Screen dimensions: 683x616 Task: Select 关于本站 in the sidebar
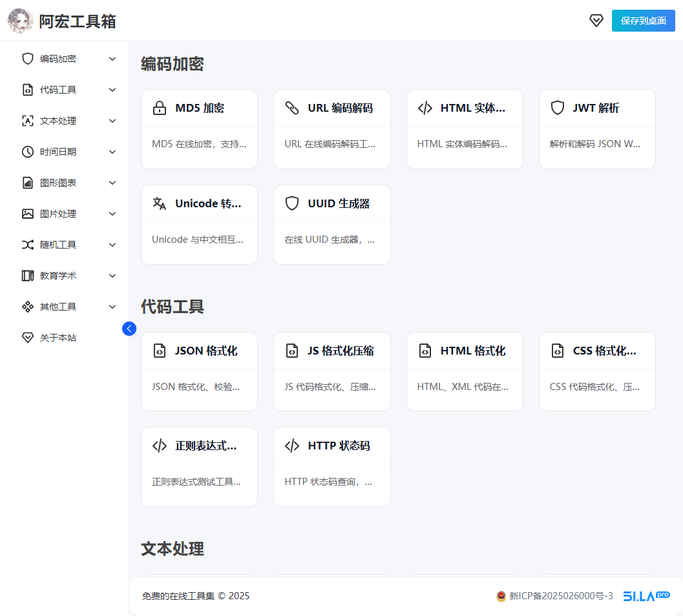(57, 337)
